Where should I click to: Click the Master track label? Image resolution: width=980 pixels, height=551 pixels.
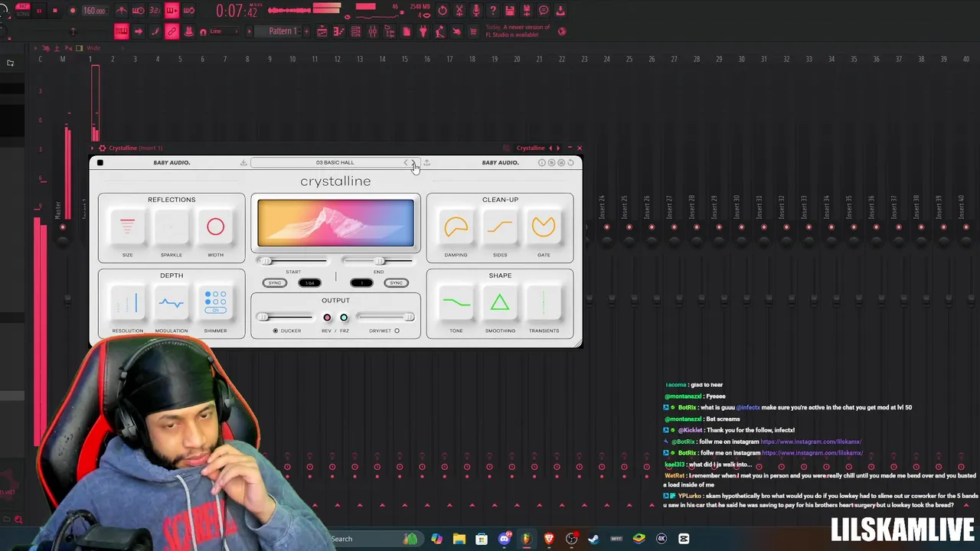point(59,210)
